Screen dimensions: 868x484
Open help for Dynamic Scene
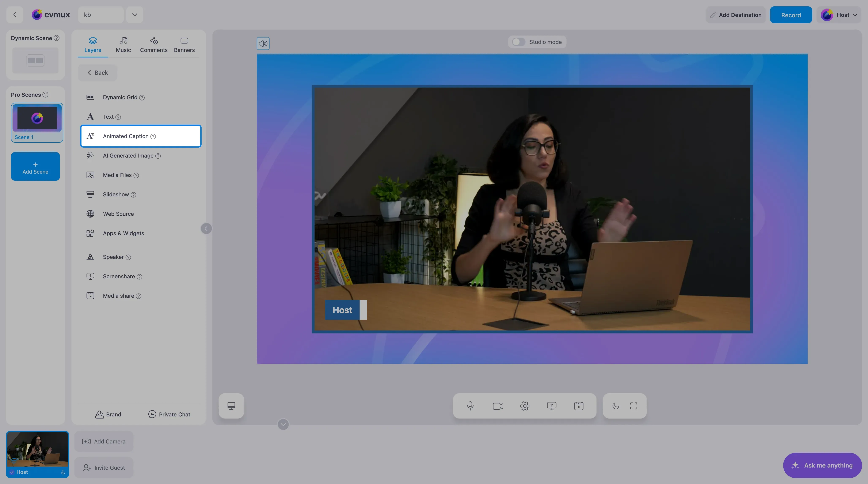[57, 38]
